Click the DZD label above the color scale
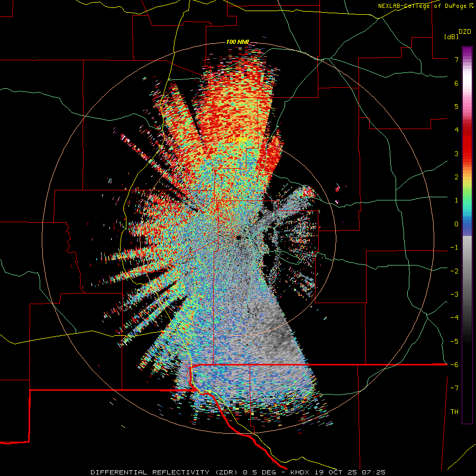This screenshot has width=476, height=476. point(465,32)
